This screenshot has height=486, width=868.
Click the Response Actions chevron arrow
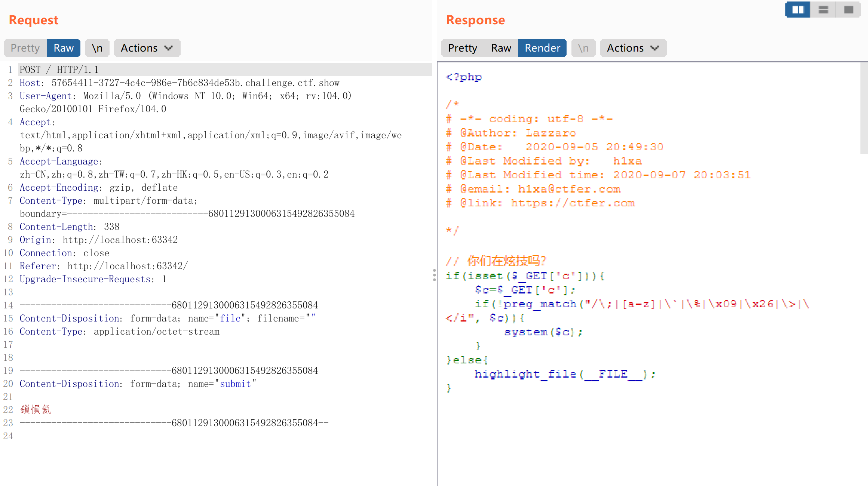coord(654,48)
